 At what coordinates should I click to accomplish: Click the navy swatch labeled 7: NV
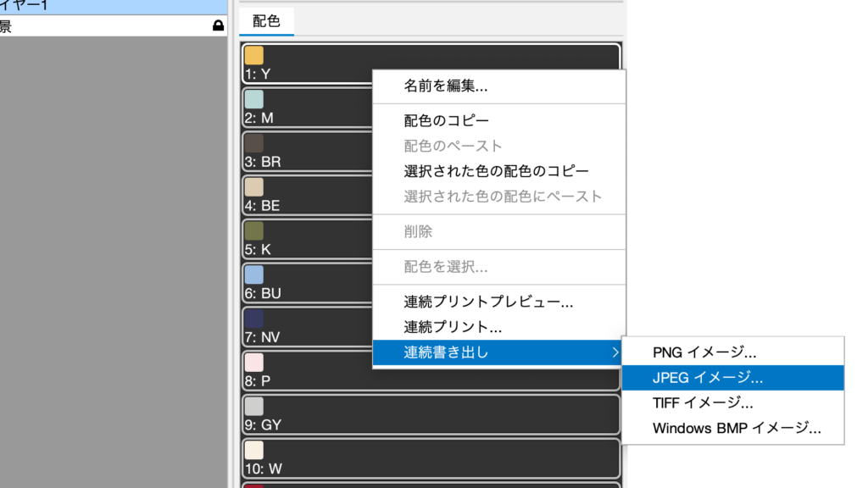(x=253, y=319)
